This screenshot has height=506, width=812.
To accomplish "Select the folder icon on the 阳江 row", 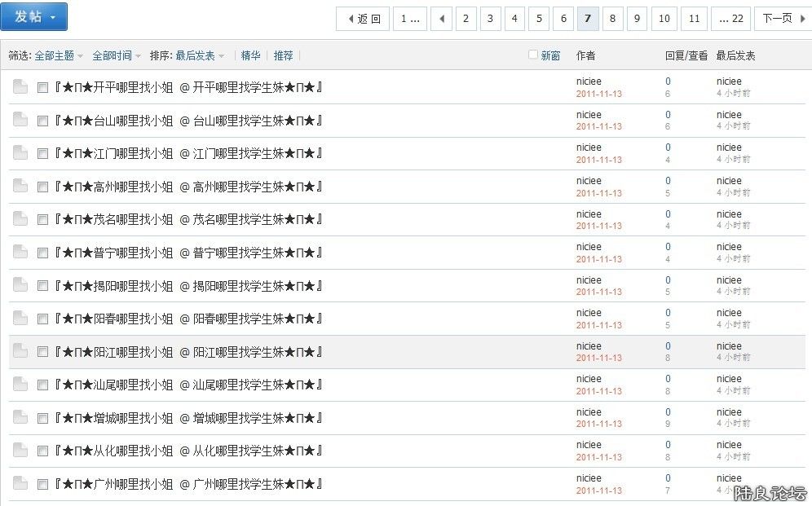I will tap(20, 351).
